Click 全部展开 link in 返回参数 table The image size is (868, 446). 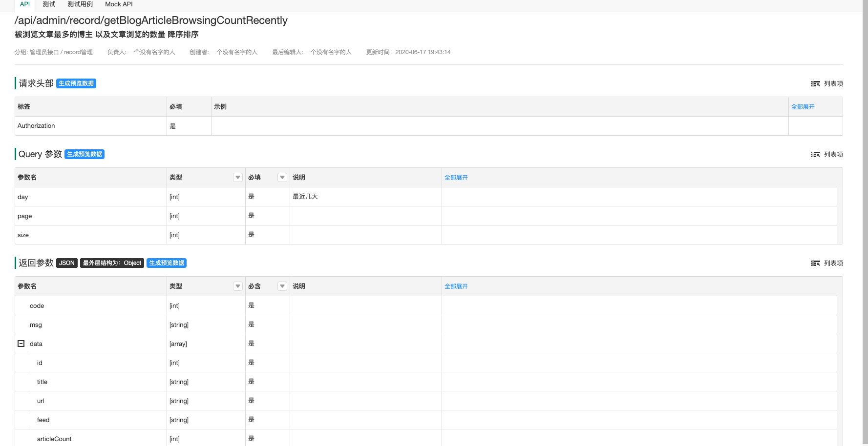(x=456, y=286)
